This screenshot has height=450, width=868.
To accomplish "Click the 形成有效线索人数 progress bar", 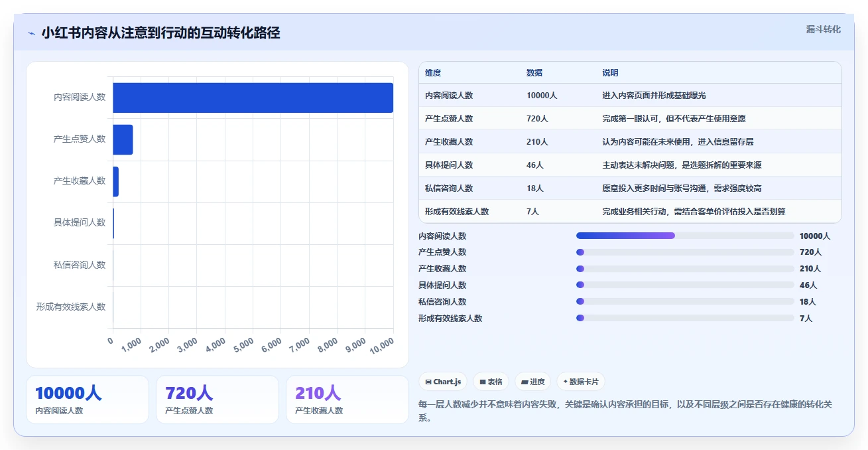I will tap(685, 318).
